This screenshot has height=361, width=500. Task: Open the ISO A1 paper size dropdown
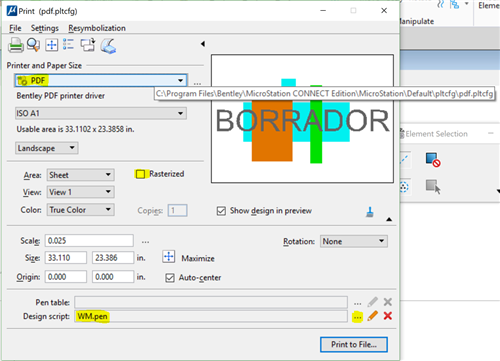point(101,113)
